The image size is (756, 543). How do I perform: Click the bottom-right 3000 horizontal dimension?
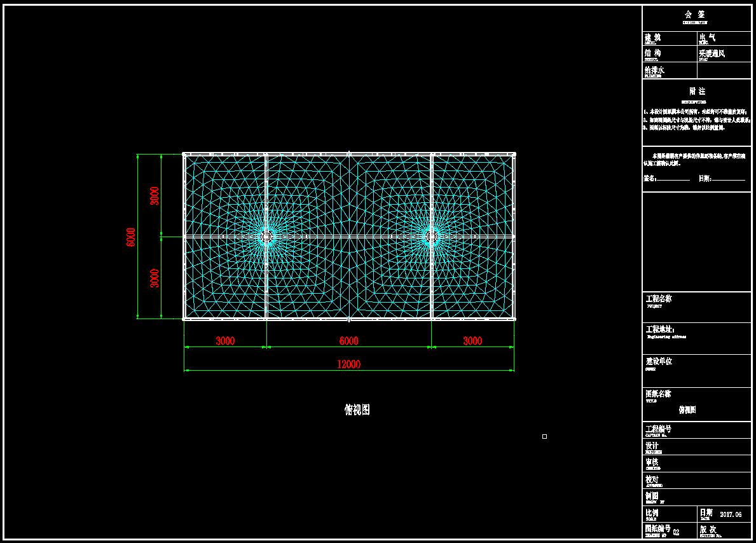472,341
